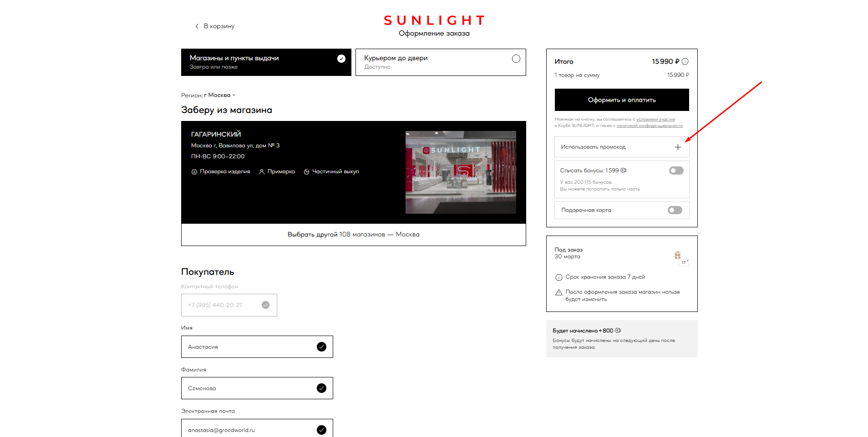Turn on the Подарочная карта switch

coord(675,210)
